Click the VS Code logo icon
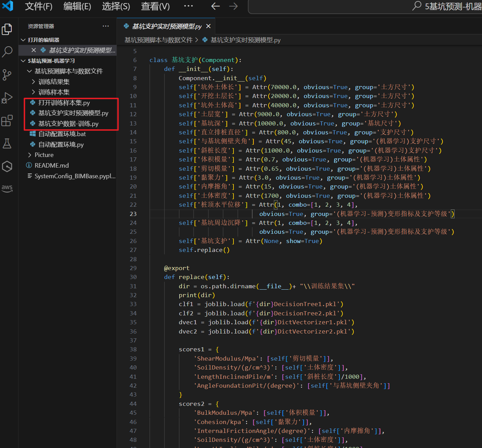482x448 pixels. [x=8, y=6]
